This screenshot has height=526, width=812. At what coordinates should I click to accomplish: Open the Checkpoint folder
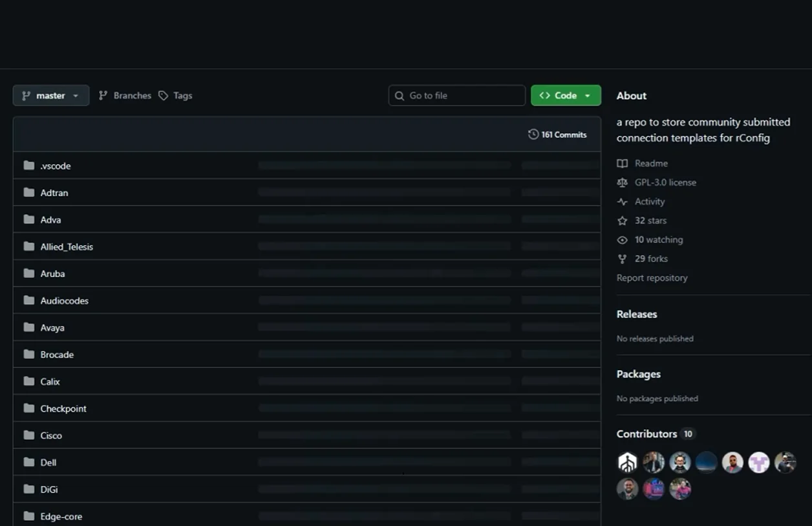coord(63,408)
